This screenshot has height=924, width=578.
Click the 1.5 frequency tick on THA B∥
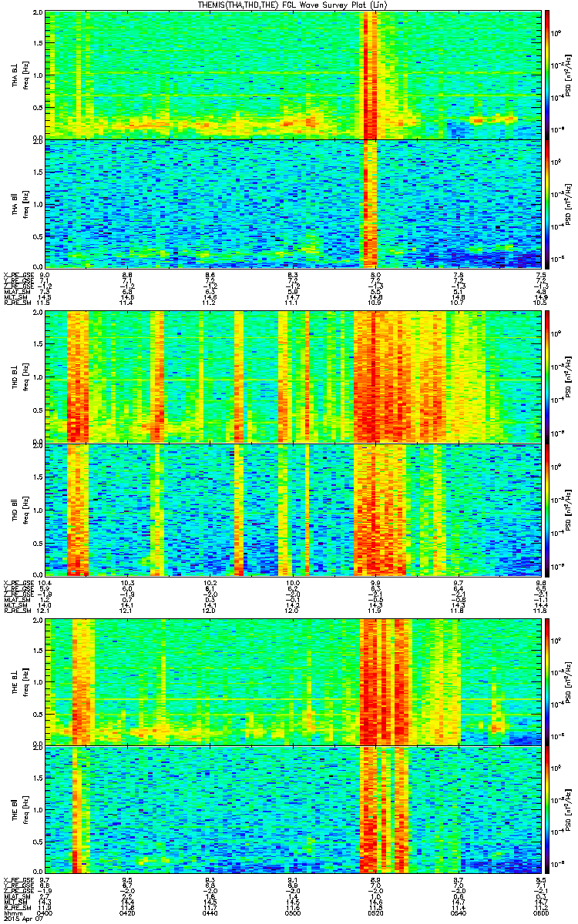[38, 172]
